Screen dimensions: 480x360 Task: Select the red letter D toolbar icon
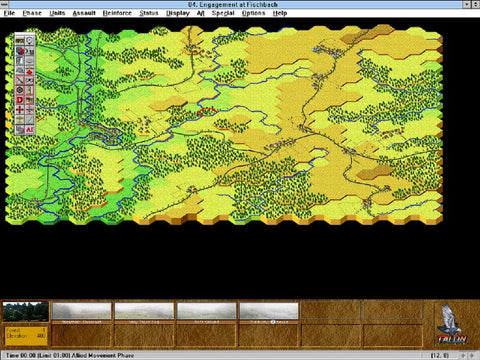pos(20,100)
